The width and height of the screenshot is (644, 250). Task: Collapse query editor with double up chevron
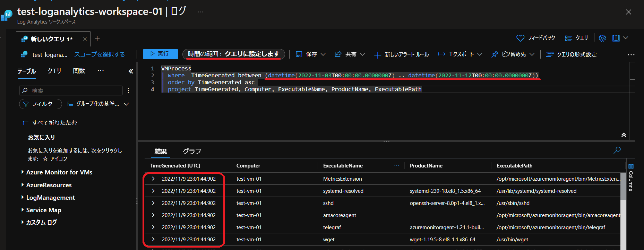point(624,135)
